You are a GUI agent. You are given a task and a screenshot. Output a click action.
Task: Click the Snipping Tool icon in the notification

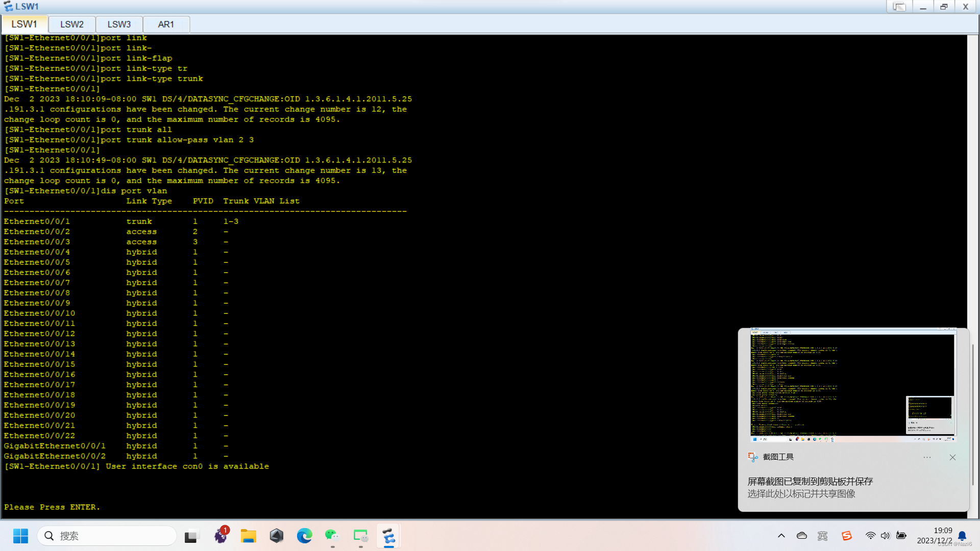tap(753, 457)
